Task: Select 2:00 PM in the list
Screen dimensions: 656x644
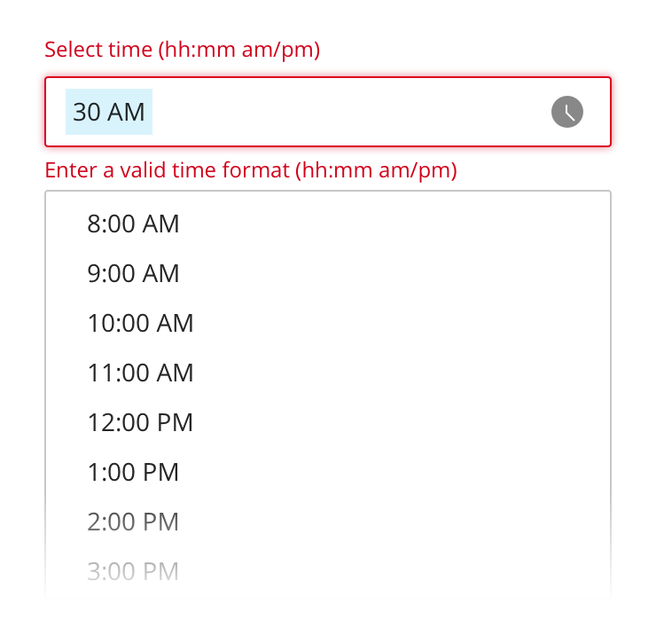Action: click(x=133, y=522)
